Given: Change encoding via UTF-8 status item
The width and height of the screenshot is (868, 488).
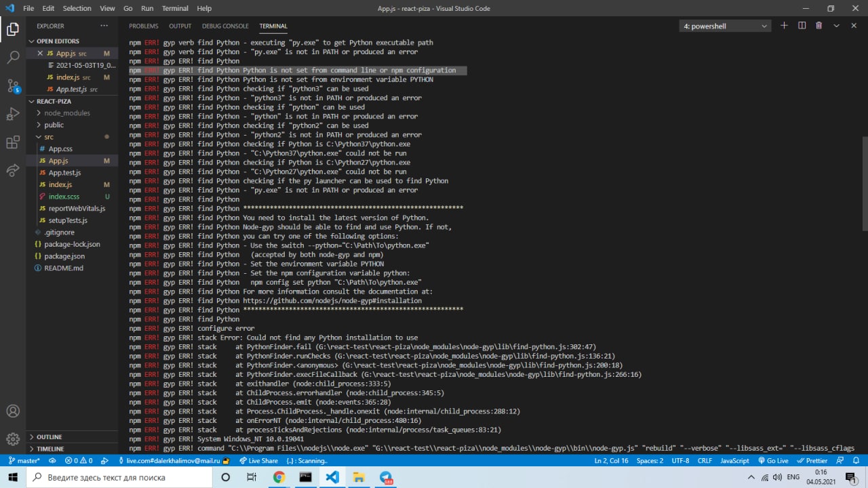Looking at the screenshot, I should pos(681,461).
